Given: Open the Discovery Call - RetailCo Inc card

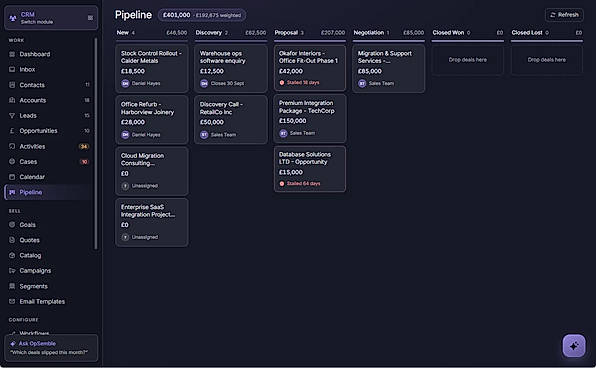Looking at the screenshot, I should tap(231, 120).
